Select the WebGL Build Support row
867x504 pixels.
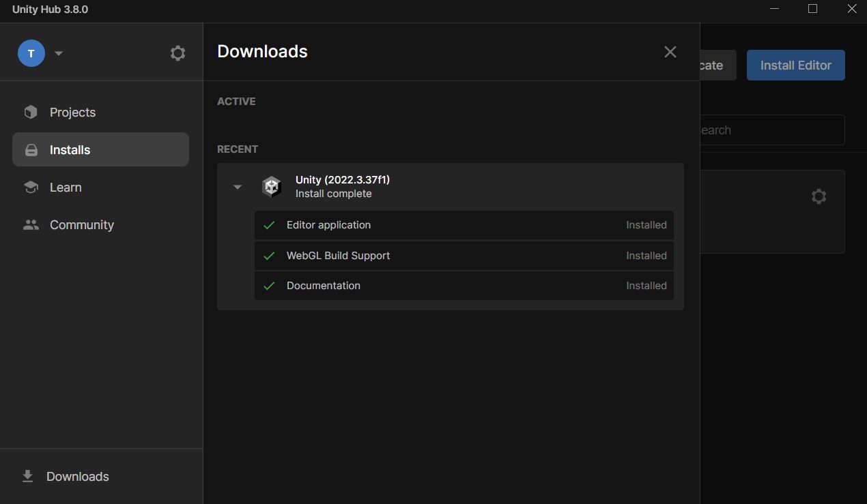click(464, 256)
